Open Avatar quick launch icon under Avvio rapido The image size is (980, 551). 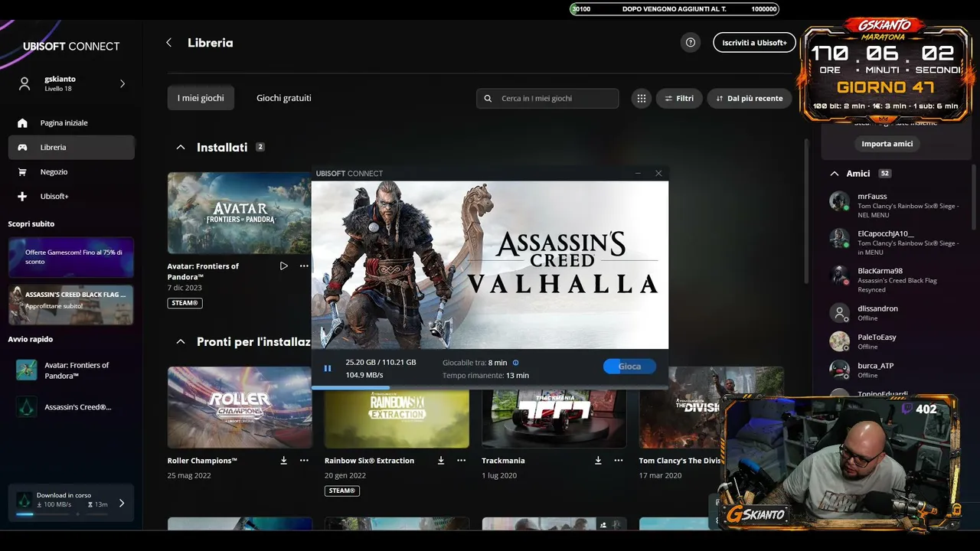point(27,370)
